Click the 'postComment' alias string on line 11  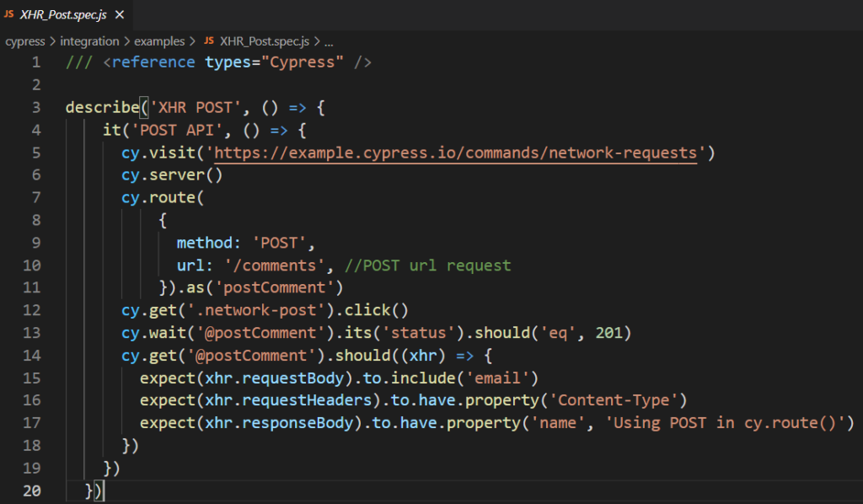pyautogui.click(x=274, y=287)
